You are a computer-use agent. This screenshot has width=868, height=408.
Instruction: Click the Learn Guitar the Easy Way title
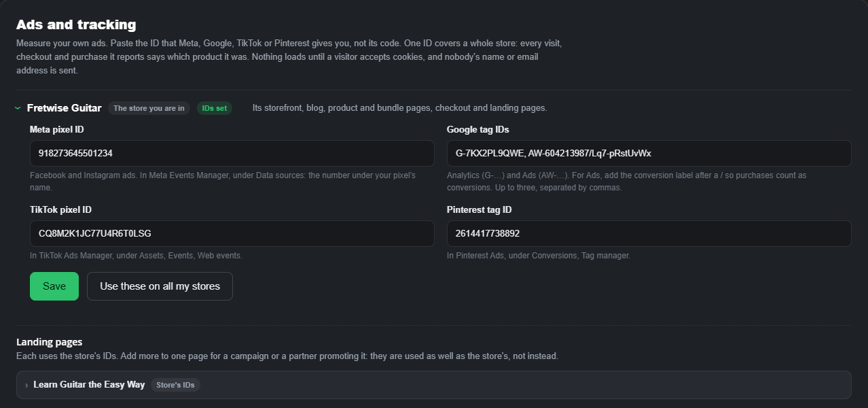[89, 385]
